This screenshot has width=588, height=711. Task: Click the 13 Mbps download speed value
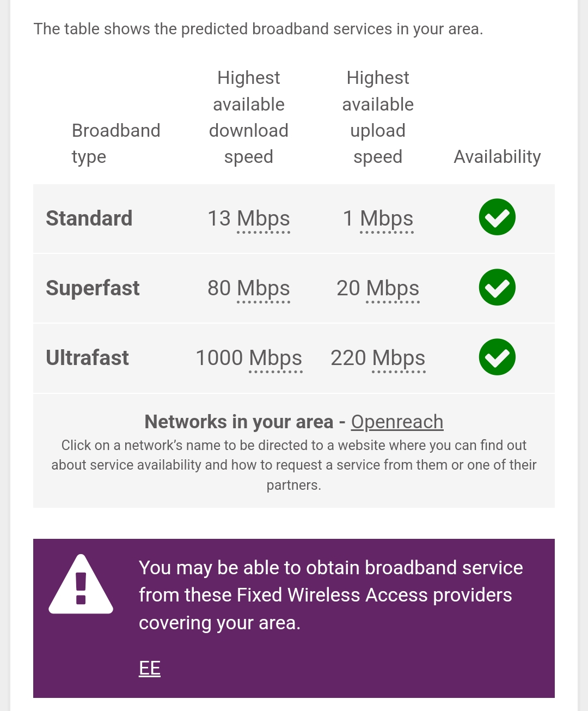click(249, 218)
